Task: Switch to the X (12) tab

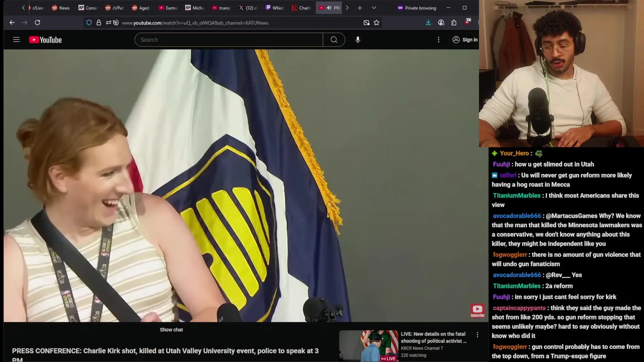Action: [248, 8]
